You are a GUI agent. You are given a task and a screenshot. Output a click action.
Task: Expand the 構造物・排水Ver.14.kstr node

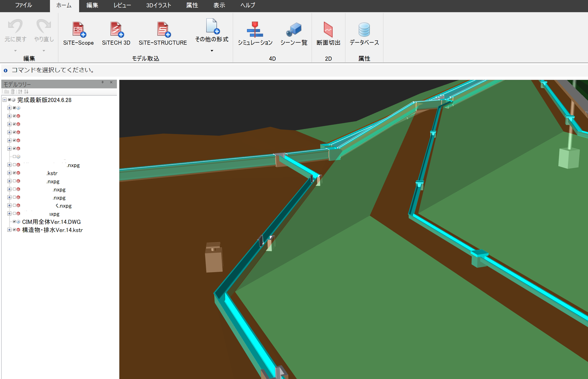pyautogui.click(x=9, y=230)
